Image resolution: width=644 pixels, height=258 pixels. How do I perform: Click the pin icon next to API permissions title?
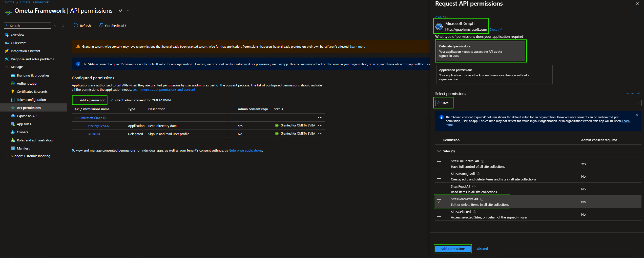(x=121, y=11)
